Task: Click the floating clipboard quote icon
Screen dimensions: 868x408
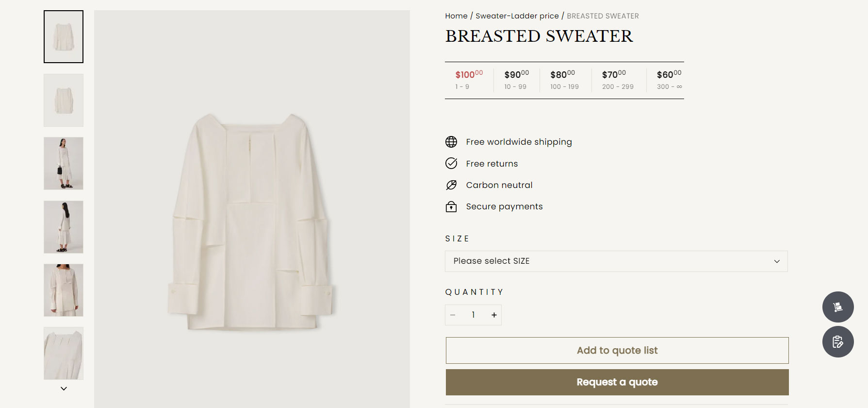Action: (x=837, y=342)
